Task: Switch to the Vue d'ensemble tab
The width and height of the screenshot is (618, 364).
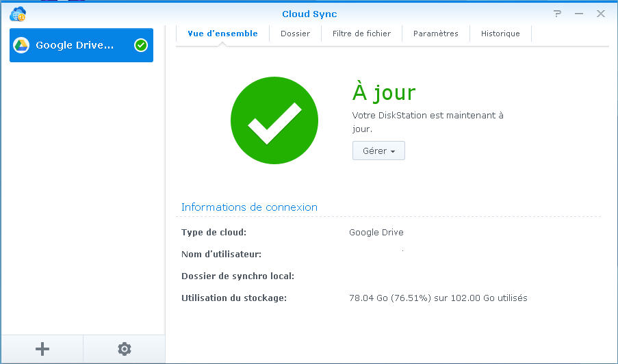Action: (x=222, y=34)
